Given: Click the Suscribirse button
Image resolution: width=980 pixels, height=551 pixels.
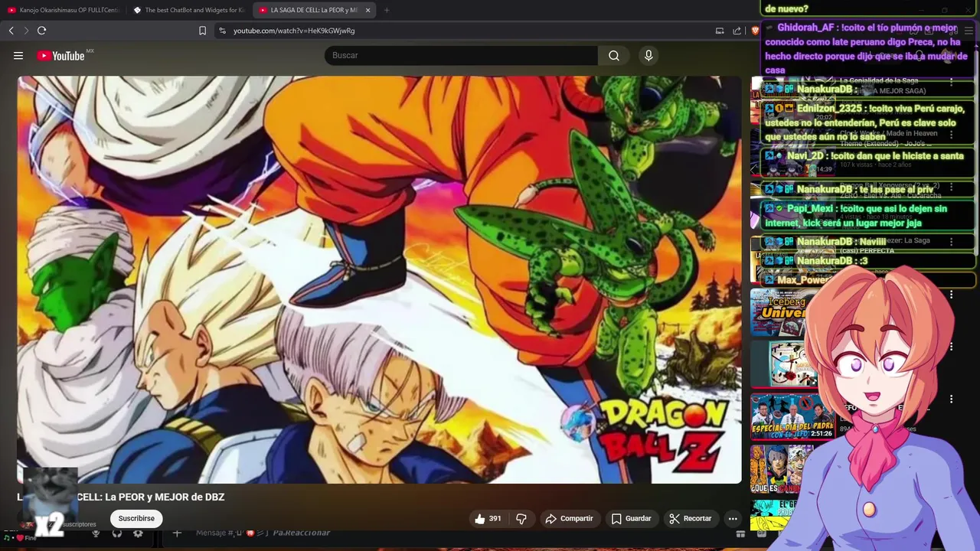Looking at the screenshot, I should tap(136, 519).
